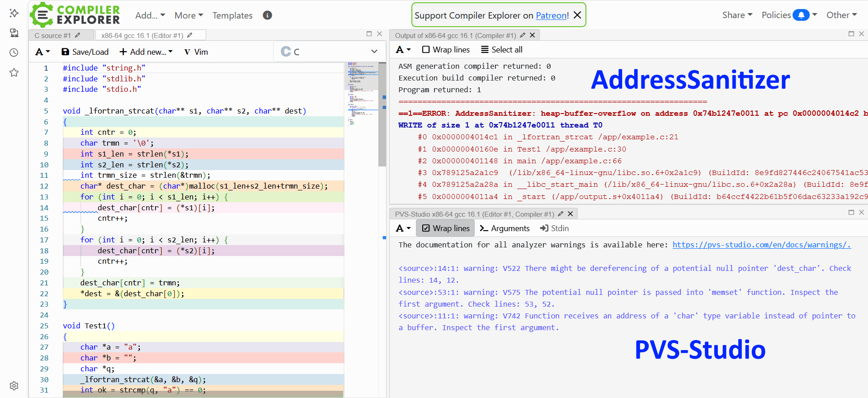Open Share dropdown menu
The width and height of the screenshot is (868, 398).
click(x=737, y=15)
